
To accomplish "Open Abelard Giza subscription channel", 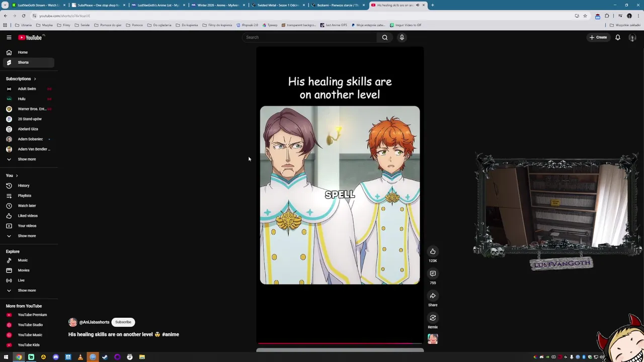I will click(28, 129).
